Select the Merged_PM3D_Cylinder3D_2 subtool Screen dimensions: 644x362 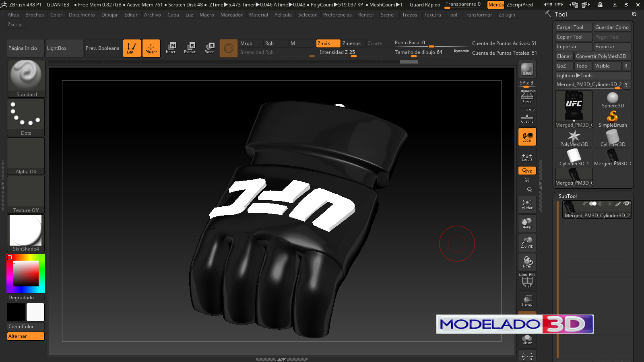[597, 210]
